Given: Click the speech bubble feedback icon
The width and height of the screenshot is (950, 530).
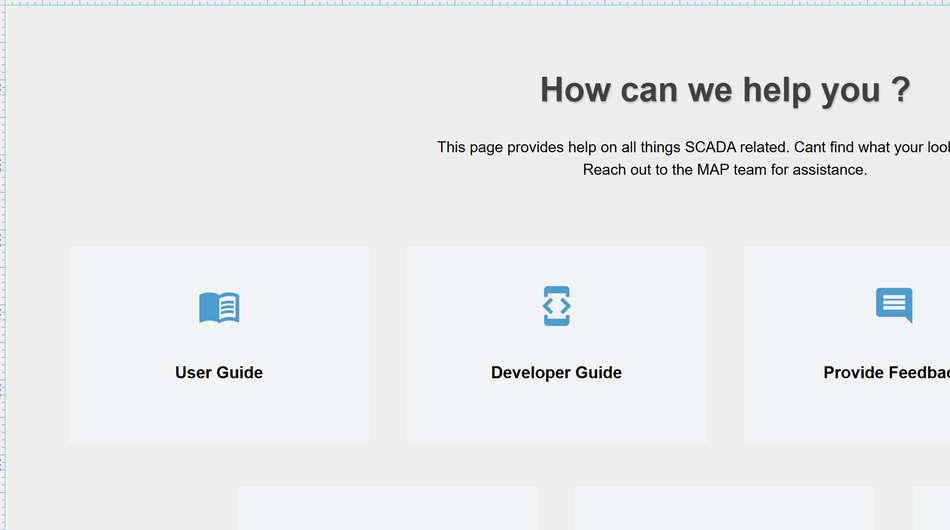Looking at the screenshot, I should point(894,305).
